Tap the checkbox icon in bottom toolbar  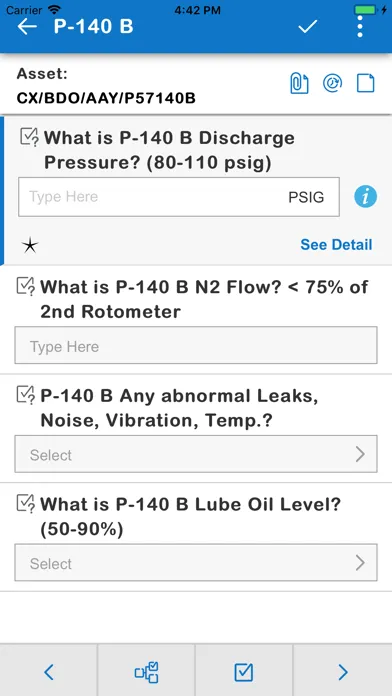244,672
